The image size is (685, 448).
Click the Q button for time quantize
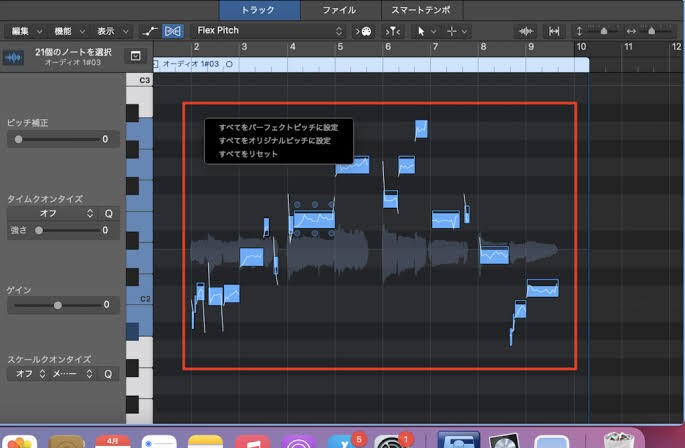(108, 213)
